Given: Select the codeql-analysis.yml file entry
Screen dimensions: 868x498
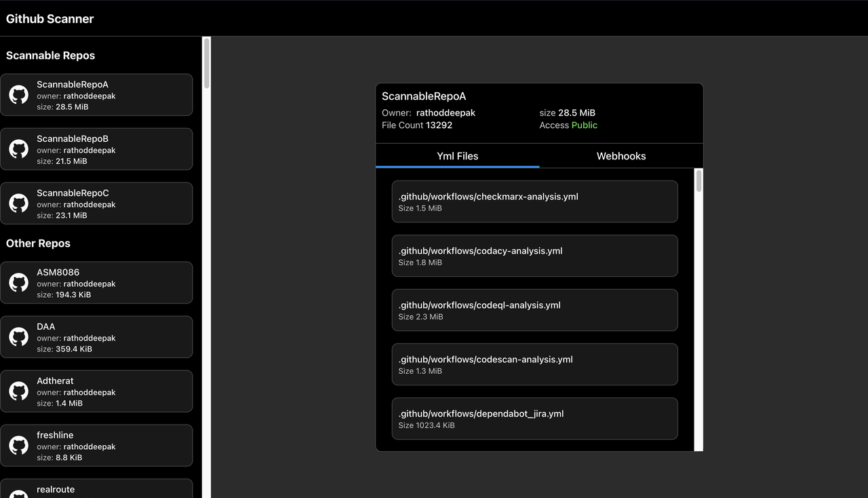Looking at the screenshot, I should tap(534, 309).
